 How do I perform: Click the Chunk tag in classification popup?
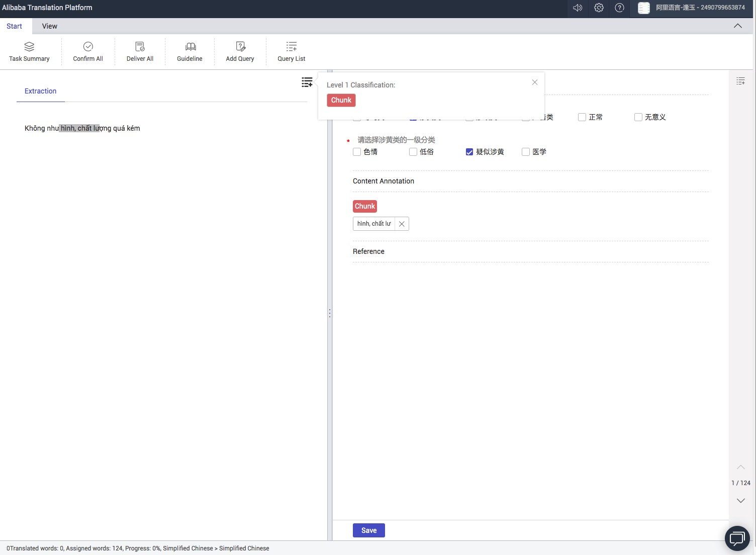pyautogui.click(x=341, y=100)
